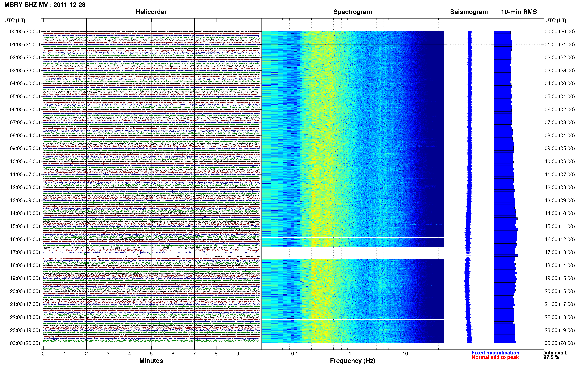Click the left 'UTC (LT)' axis header
Screen dimensions: 588x368
click(15, 20)
